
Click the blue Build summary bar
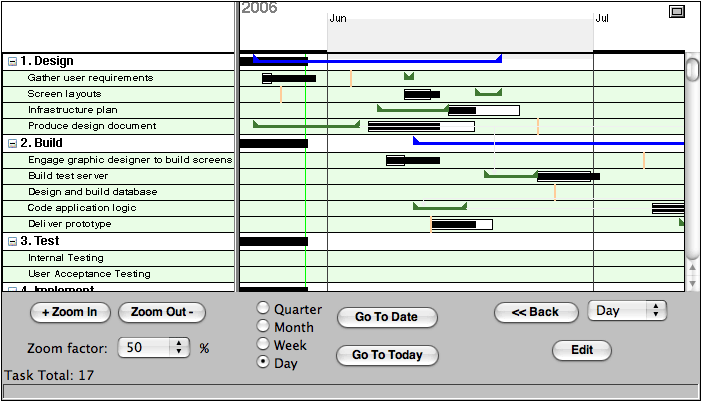pyautogui.click(x=549, y=142)
